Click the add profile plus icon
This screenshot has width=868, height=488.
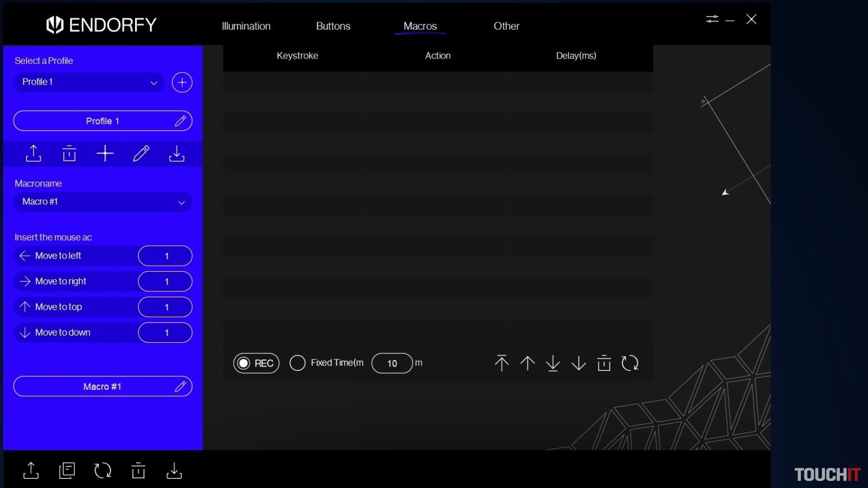(x=182, y=82)
